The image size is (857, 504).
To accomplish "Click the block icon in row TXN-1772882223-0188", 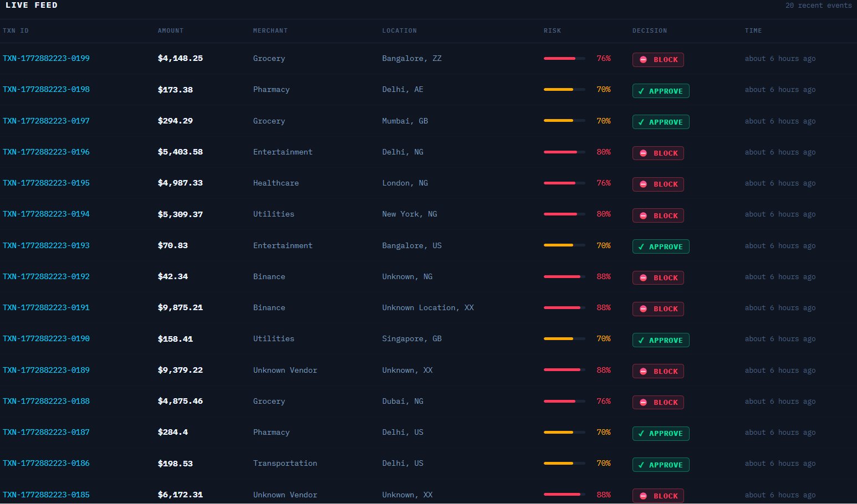I will (643, 403).
